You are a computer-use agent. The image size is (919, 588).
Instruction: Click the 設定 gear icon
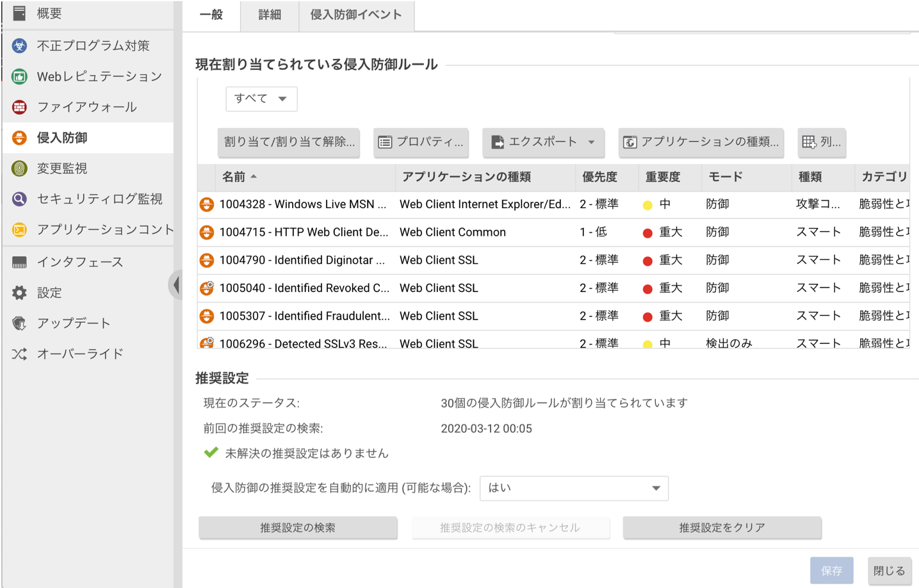coord(19,293)
